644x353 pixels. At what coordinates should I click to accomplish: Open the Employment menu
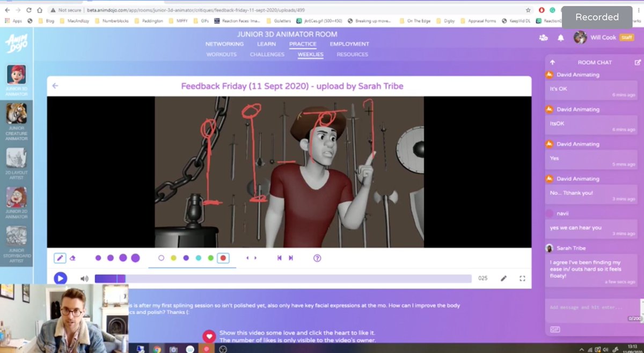click(x=349, y=44)
